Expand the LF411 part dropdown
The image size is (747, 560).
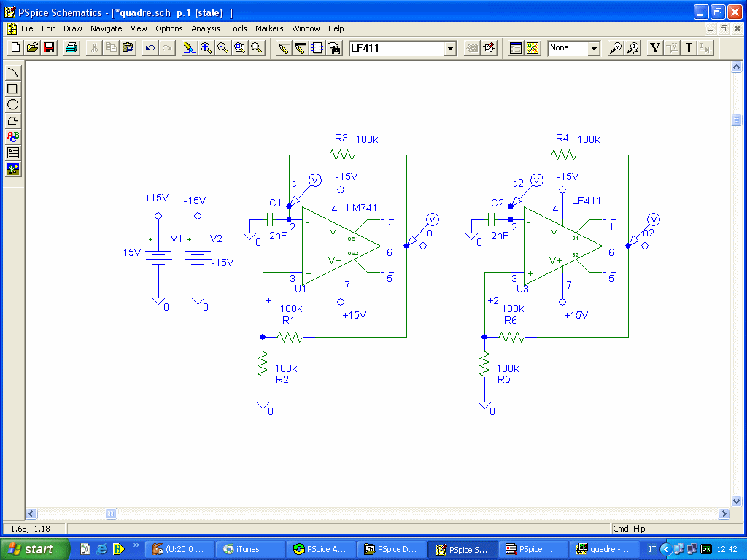pos(450,48)
